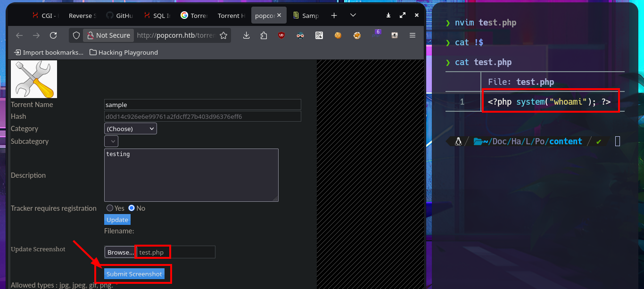Open the Subcategory dropdown
The height and width of the screenshot is (289, 644).
[x=111, y=141]
